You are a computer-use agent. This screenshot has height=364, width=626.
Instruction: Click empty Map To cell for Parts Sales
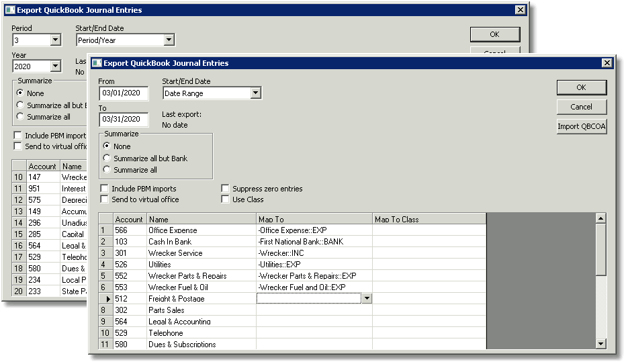[x=314, y=310]
